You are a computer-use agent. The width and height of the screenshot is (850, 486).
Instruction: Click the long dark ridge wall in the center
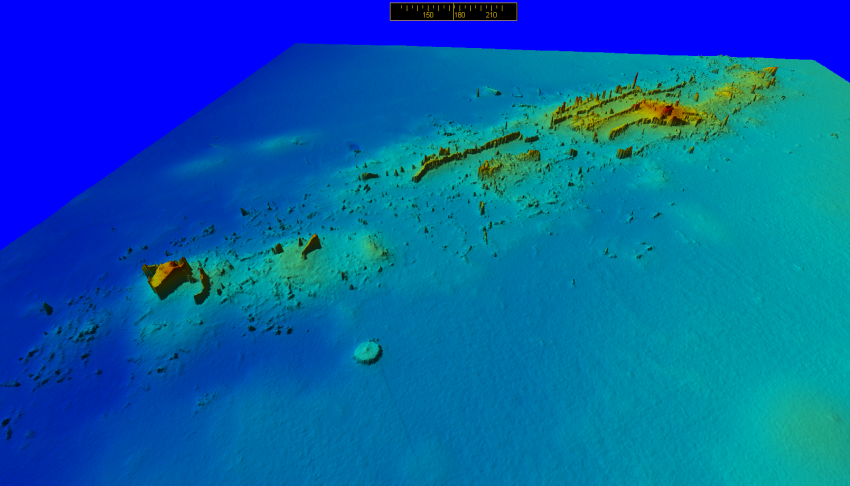coord(465,153)
